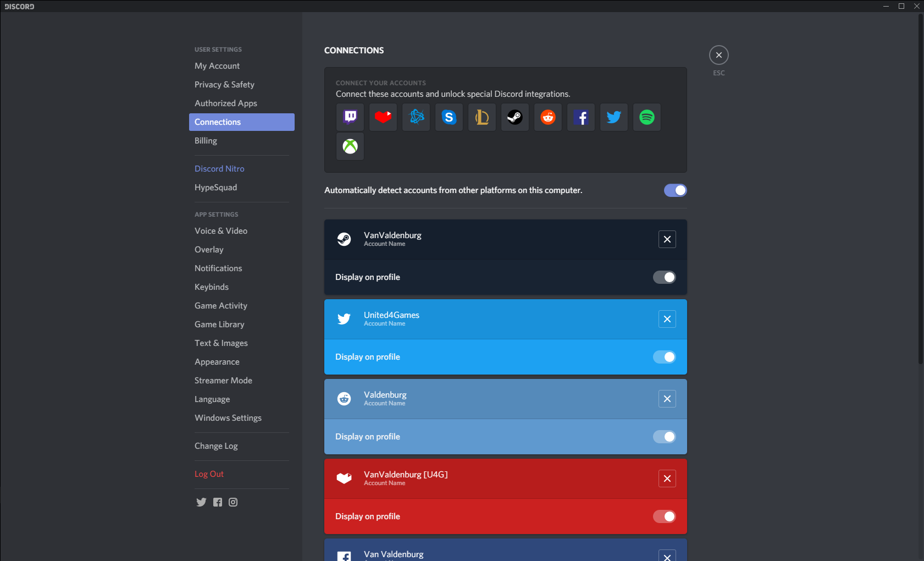
Task: Click the Van Valdenburg Facebook account name
Action: (394, 554)
